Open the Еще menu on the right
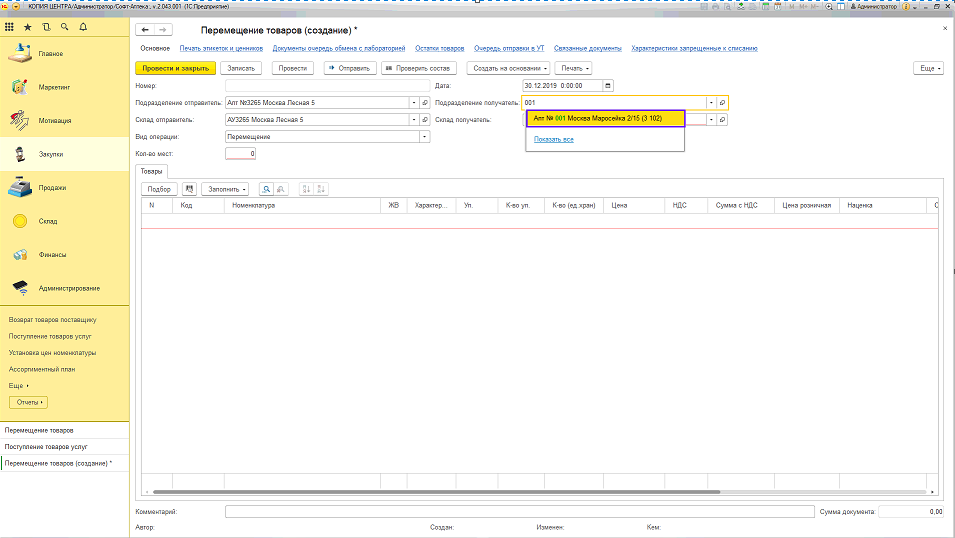The height and width of the screenshot is (538, 955). click(x=928, y=68)
